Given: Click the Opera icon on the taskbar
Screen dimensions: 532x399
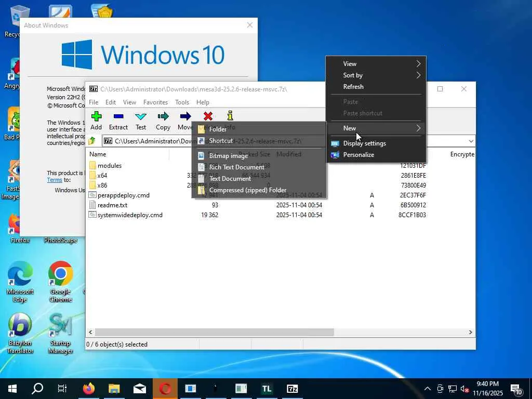Looking at the screenshot, I should pos(165,389).
